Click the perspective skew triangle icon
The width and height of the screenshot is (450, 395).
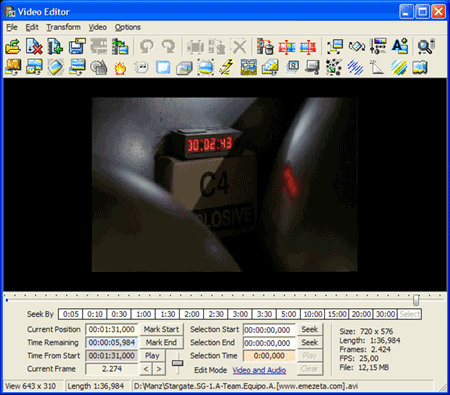(377, 68)
